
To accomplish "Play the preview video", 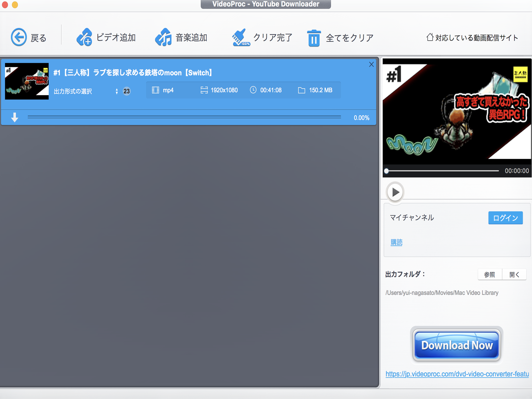I will click(x=395, y=192).
